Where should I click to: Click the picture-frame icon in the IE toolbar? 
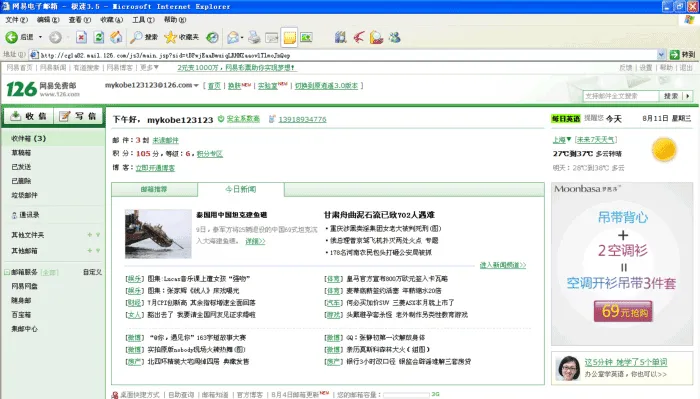306,37
